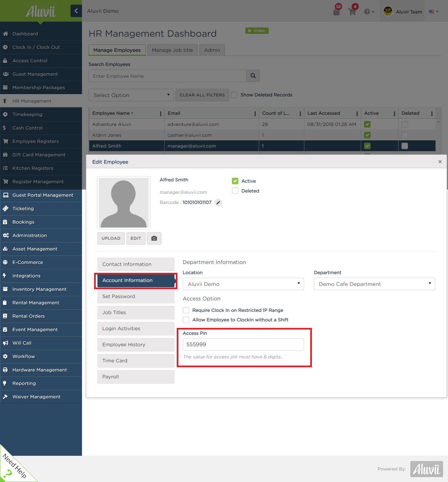This screenshot has width=448, height=482.
Task: Open the Dashboard from the sidebar
Action: pos(25,34)
